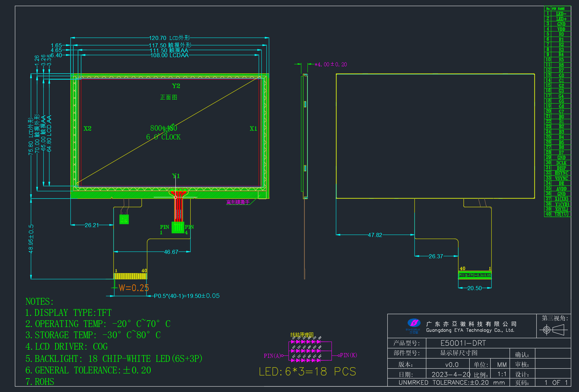Click the GENERAL TOLERANCE:±0.20 note
This screenshot has width=579, height=392.
tap(88, 370)
